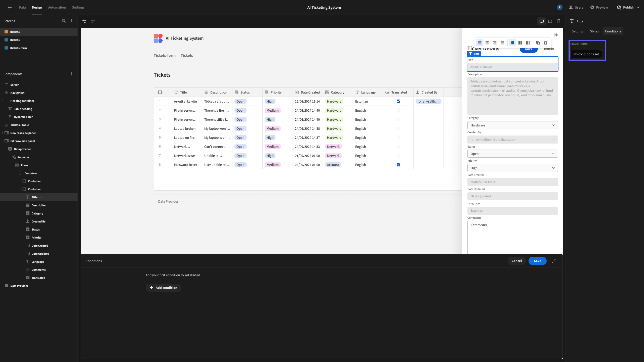
Task: Click Cancel in the Conditions drawer
Action: coord(516,261)
